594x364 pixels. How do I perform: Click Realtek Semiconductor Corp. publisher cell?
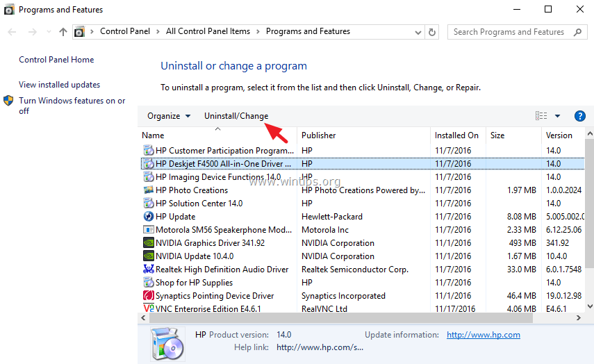coord(355,270)
